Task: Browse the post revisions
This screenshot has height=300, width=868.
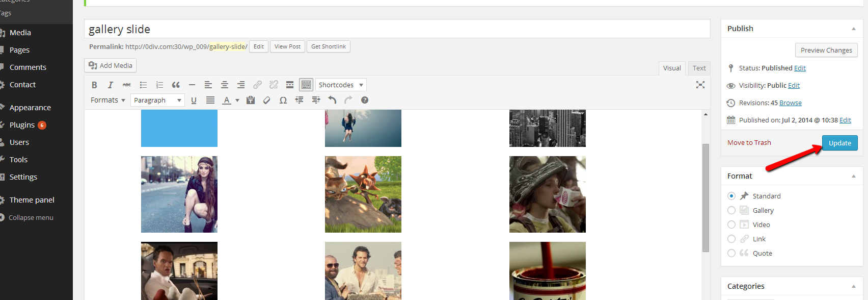Action: point(790,103)
